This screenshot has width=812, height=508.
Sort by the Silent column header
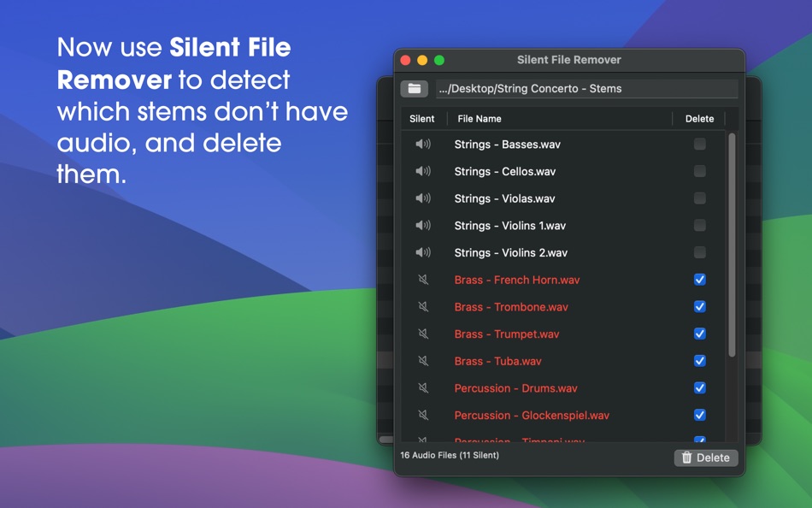tap(422, 119)
